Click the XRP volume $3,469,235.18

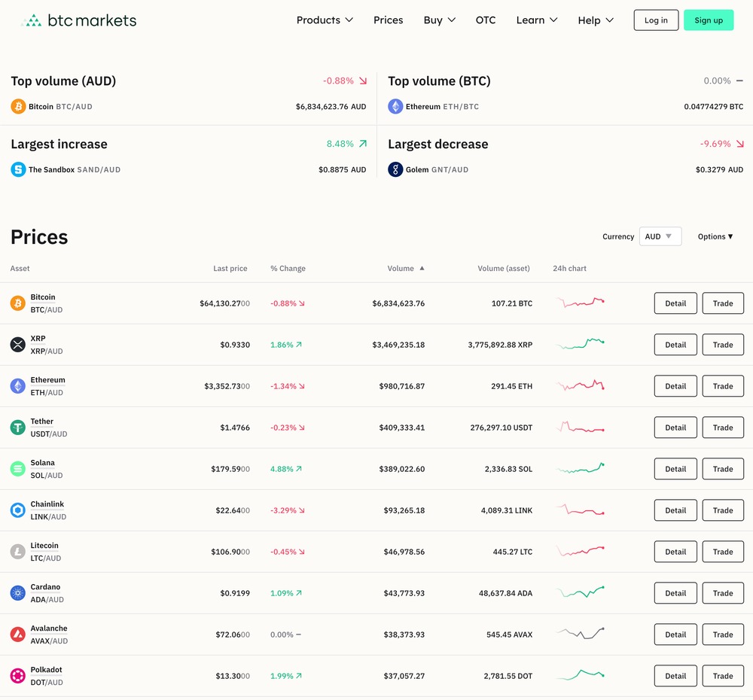(x=398, y=345)
